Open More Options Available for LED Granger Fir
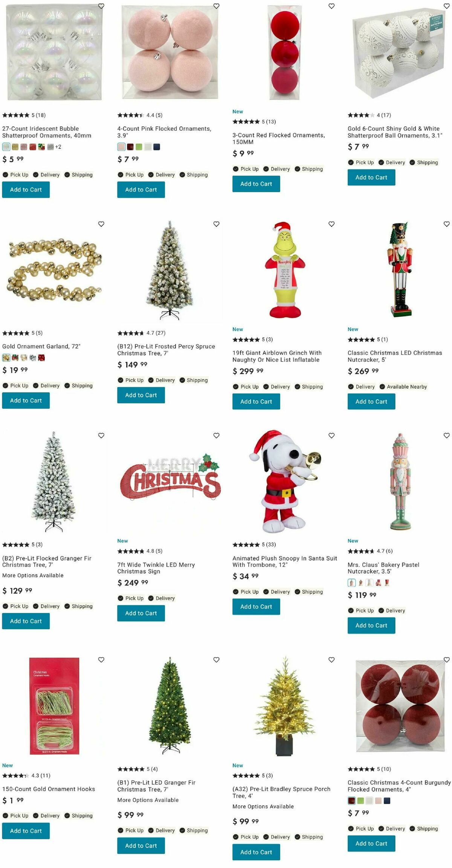452x868 pixels. point(148,800)
